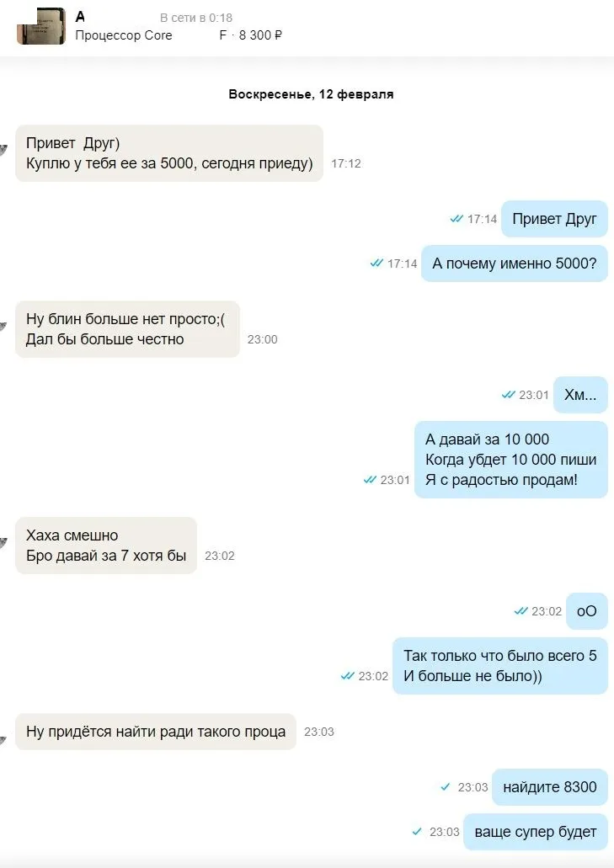Select the message 'Куплю у тебя ее за 5000'
The width and height of the screenshot is (614, 868).
[168, 153]
